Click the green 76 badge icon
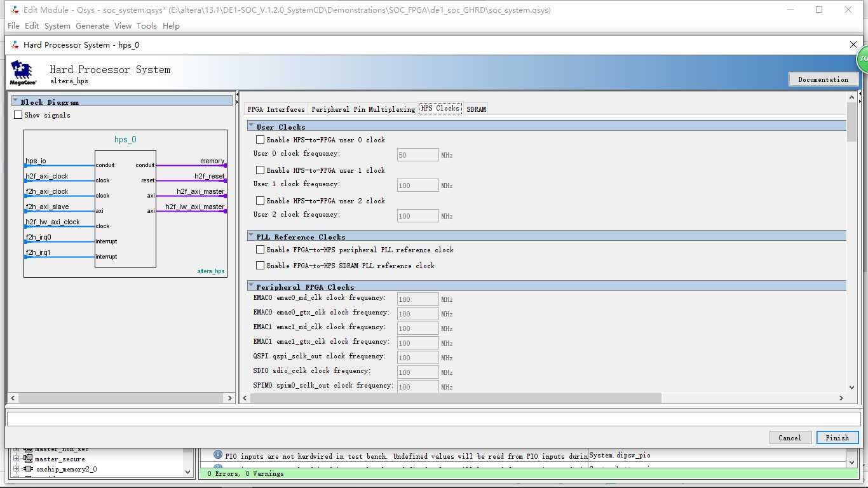868x488 pixels. pos(862,58)
